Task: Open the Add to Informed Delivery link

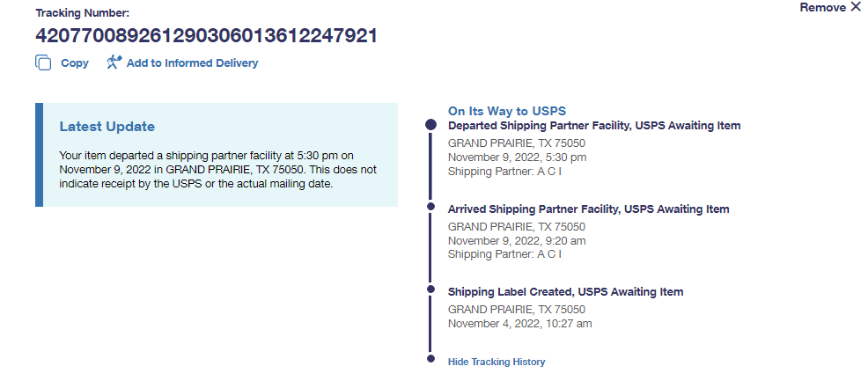Action: pos(192,63)
